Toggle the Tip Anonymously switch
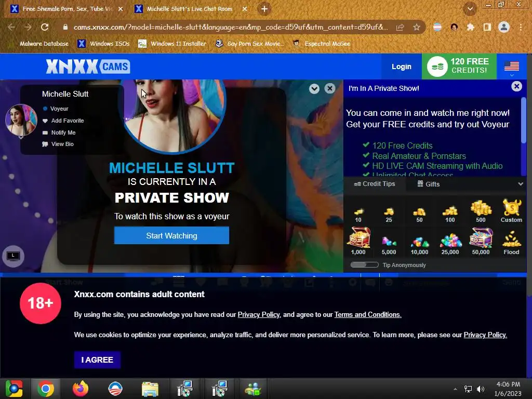The image size is (532, 399). (x=364, y=265)
